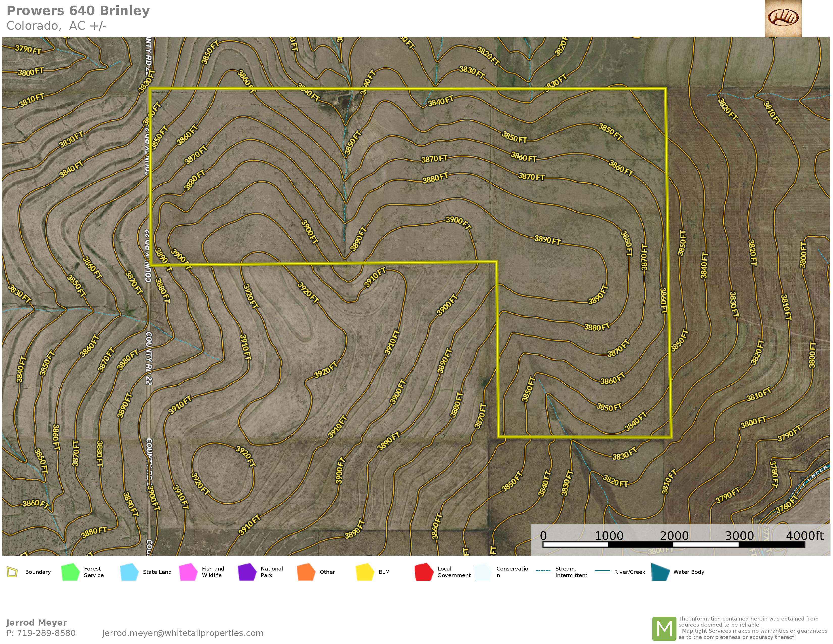833x644 pixels.
Task: Click the phone number 719-289-8580
Action: coord(46,633)
